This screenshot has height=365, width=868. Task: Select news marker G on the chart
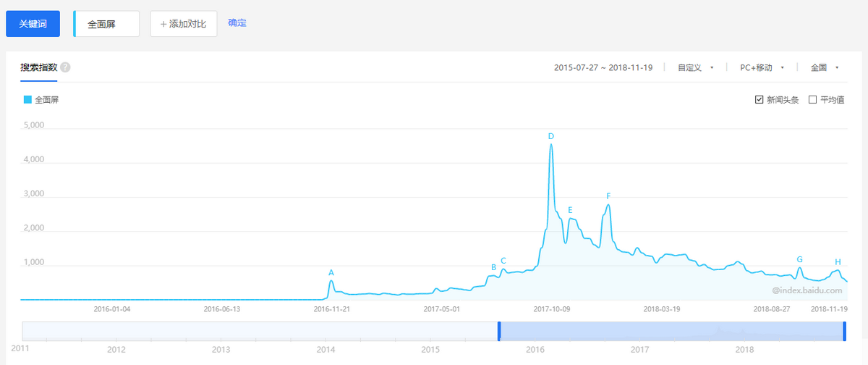tap(799, 259)
